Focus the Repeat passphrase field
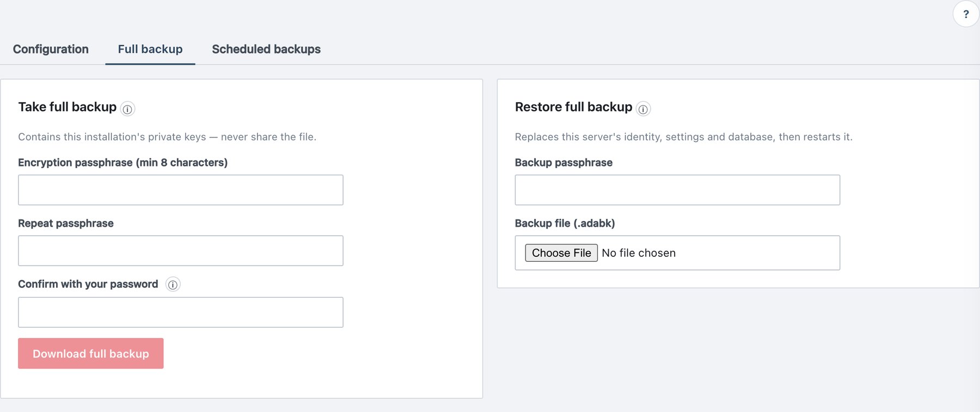The image size is (980, 412). [181, 251]
